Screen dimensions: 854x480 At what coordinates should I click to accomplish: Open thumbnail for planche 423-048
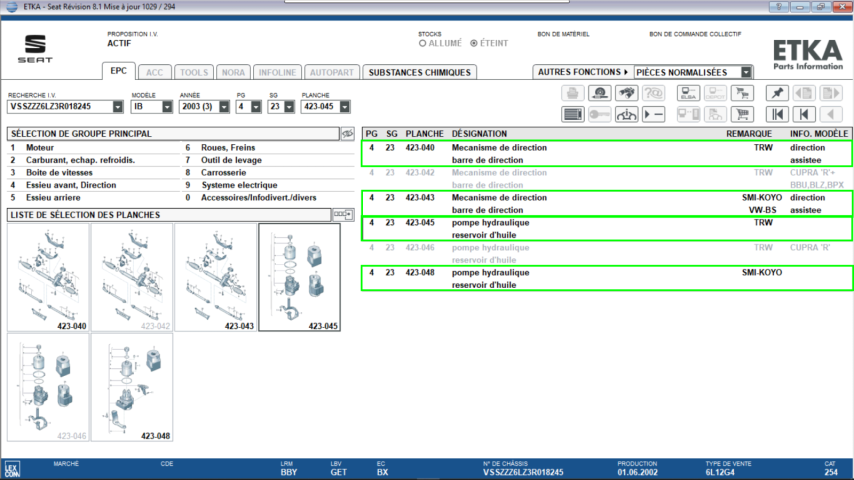pyautogui.click(x=132, y=387)
